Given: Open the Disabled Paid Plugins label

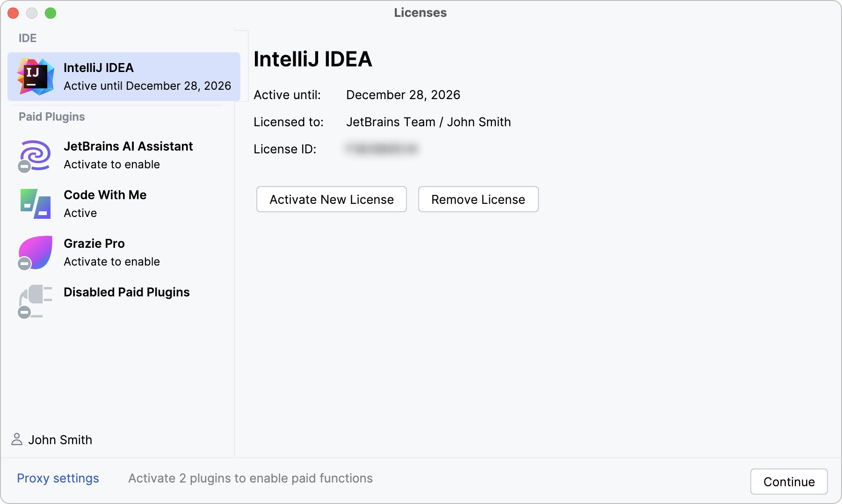Looking at the screenshot, I should pos(127,292).
